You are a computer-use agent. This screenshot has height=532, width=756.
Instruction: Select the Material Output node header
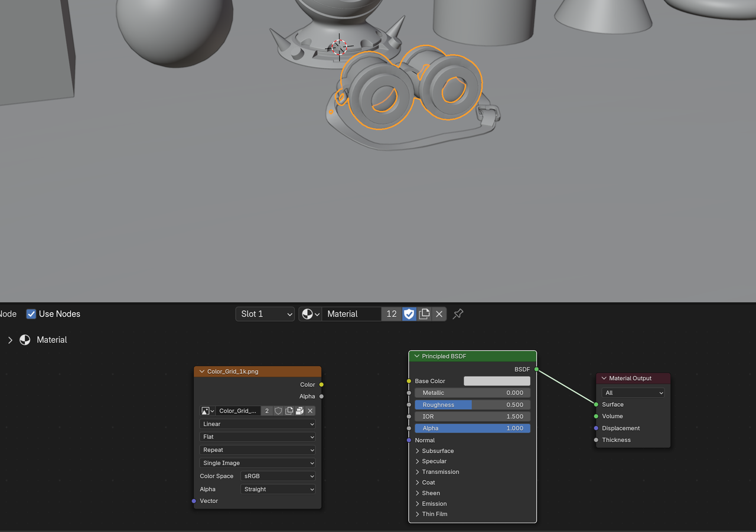(x=633, y=378)
